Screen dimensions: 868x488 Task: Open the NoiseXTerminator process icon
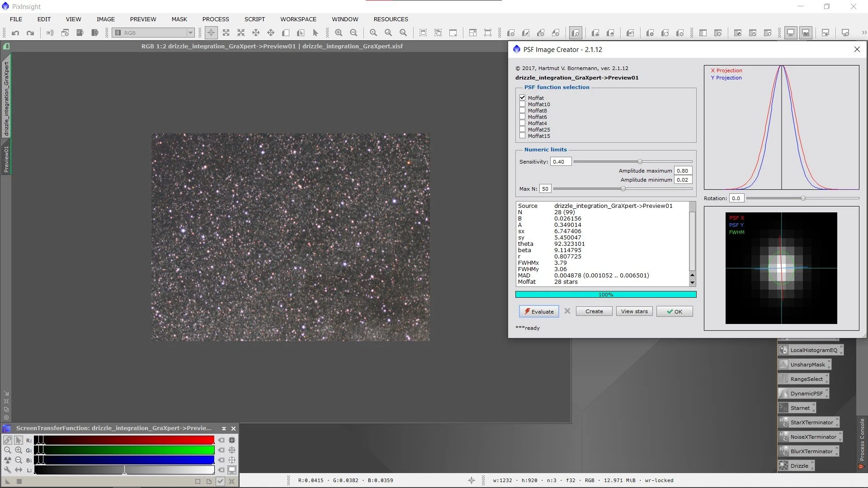pos(810,437)
